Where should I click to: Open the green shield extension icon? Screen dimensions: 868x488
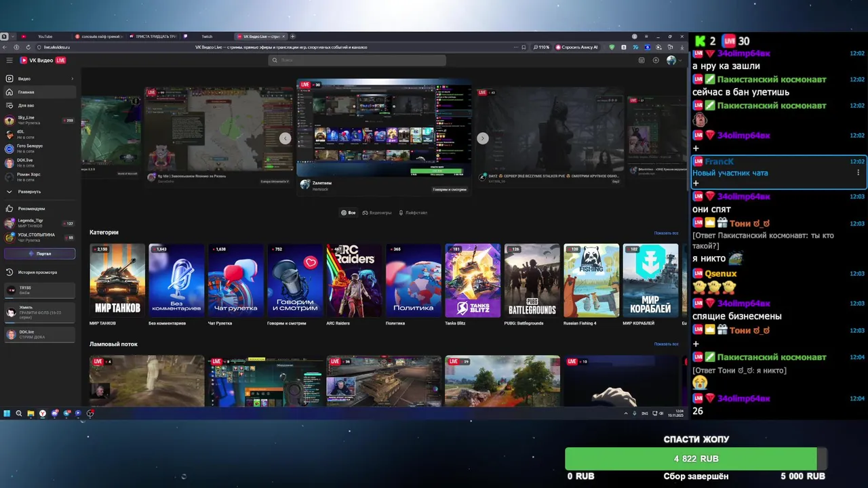pos(612,47)
